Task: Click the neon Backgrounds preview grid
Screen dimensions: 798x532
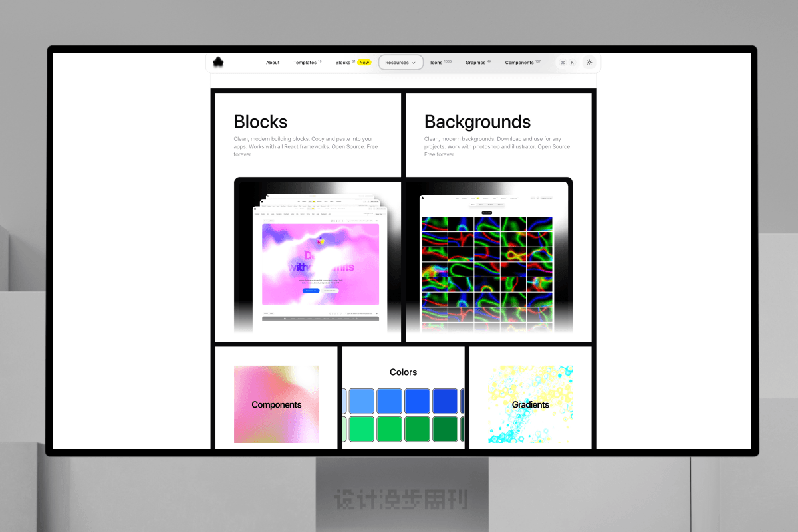Action: pyautogui.click(x=487, y=273)
